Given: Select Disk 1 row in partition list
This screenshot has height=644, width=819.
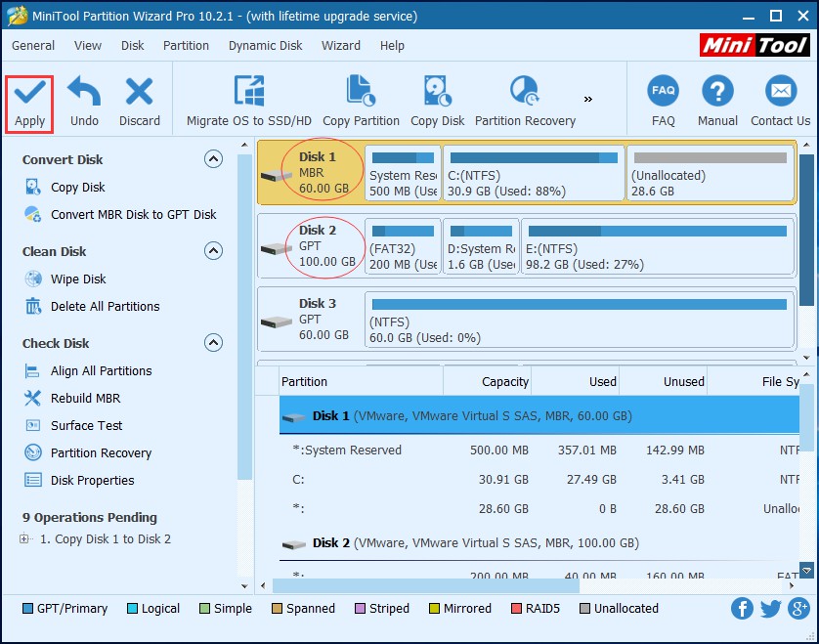Looking at the screenshot, I should [539, 415].
